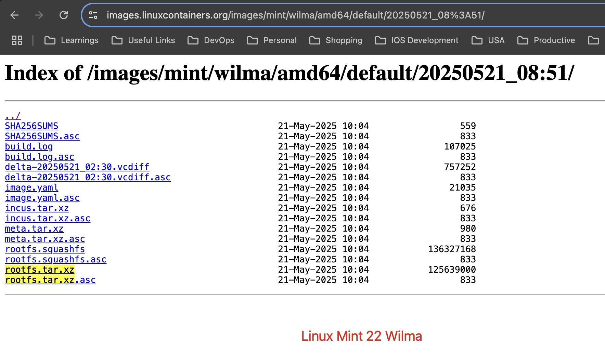
Task: Open the Learnings bookmarks folder
Action: (x=72, y=40)
